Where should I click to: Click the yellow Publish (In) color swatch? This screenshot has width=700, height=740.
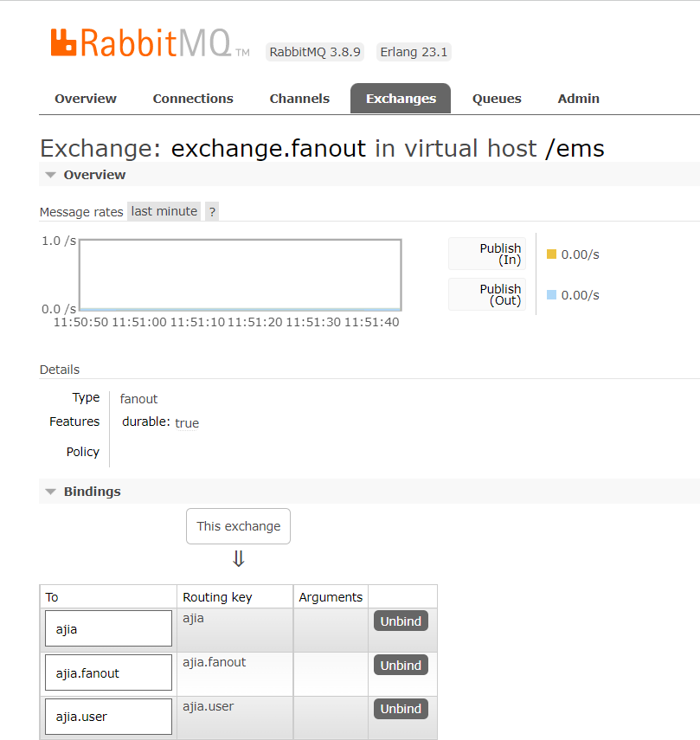552,254
